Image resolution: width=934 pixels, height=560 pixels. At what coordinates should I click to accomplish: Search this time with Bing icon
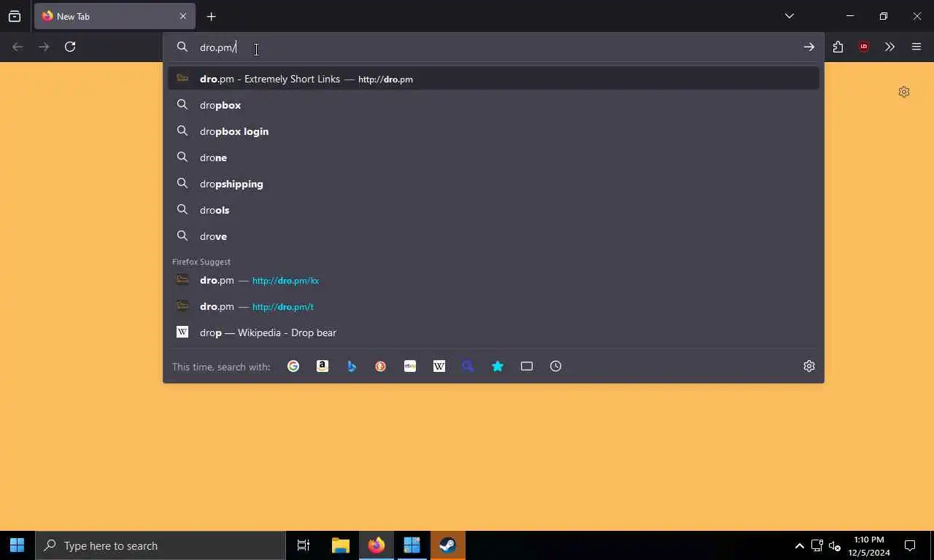coord(352,366)
